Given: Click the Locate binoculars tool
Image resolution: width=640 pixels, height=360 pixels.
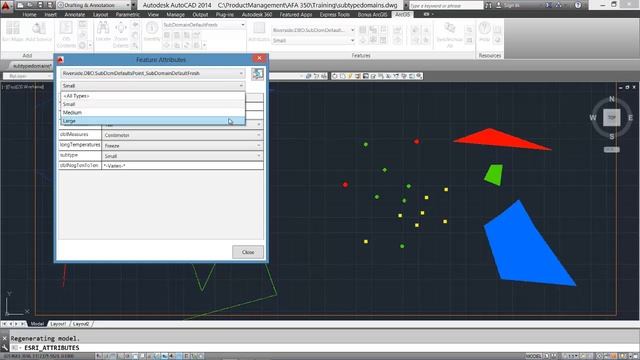Looking at the screenshot, I should click(x=103, y=32).
